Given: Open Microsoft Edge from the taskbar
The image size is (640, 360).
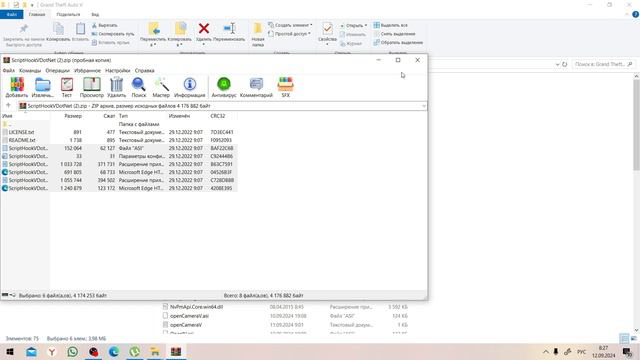Looking at the screenshot, I should [113, 351].
